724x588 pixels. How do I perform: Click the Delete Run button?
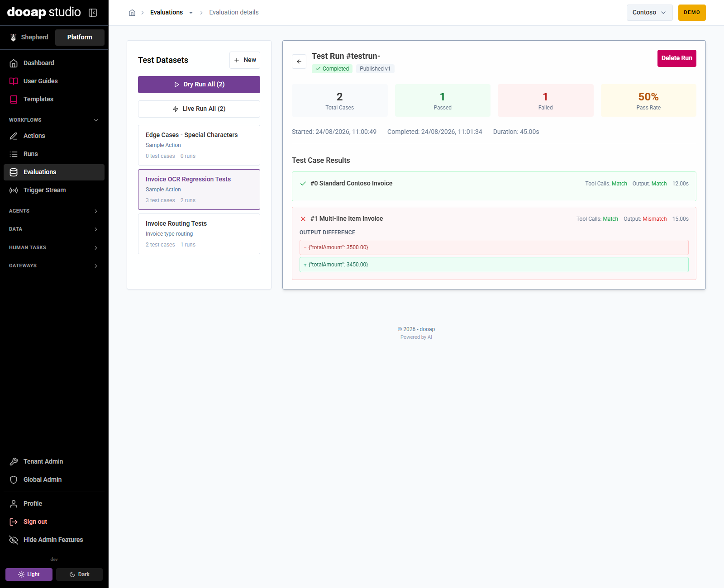pyautogui.click(x=676, y=58)
